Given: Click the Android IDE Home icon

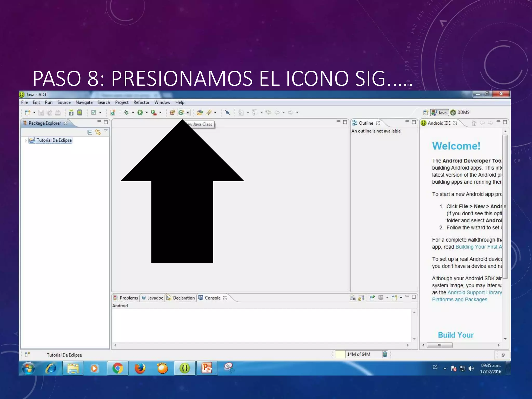Looking at the screenshot, I should tap(474, 123).
